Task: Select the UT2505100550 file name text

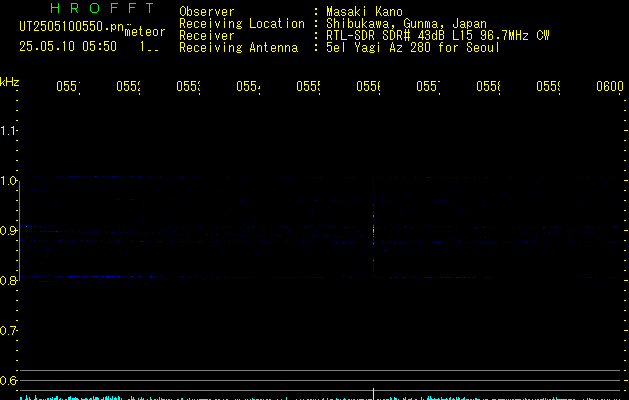Action: [72, 27]
